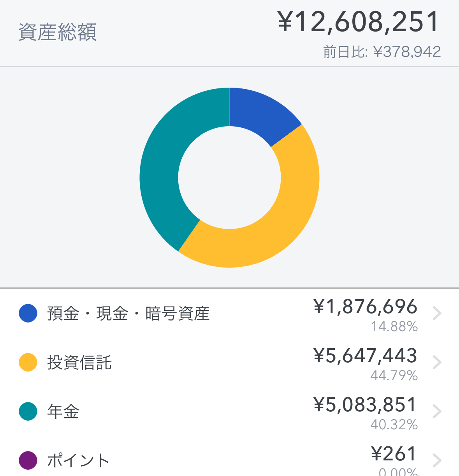Open the 投資信託 category
Image resolution: width=459 pixels, height=476 pixels.
80,363
